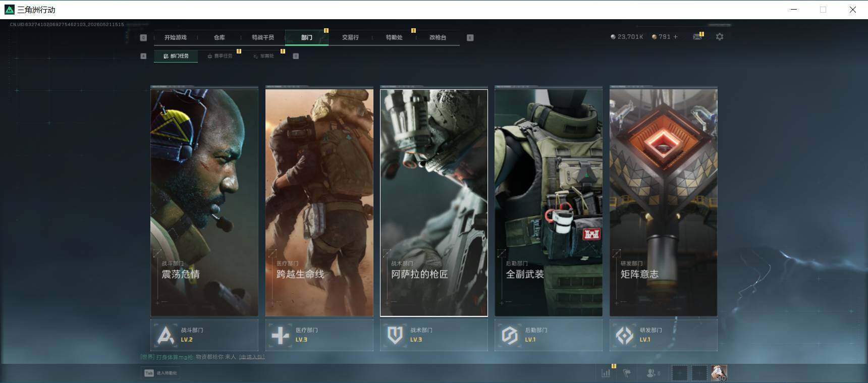Click the 战斗部门 LV.2 button

pyautogui.click(x=204, y=335)
